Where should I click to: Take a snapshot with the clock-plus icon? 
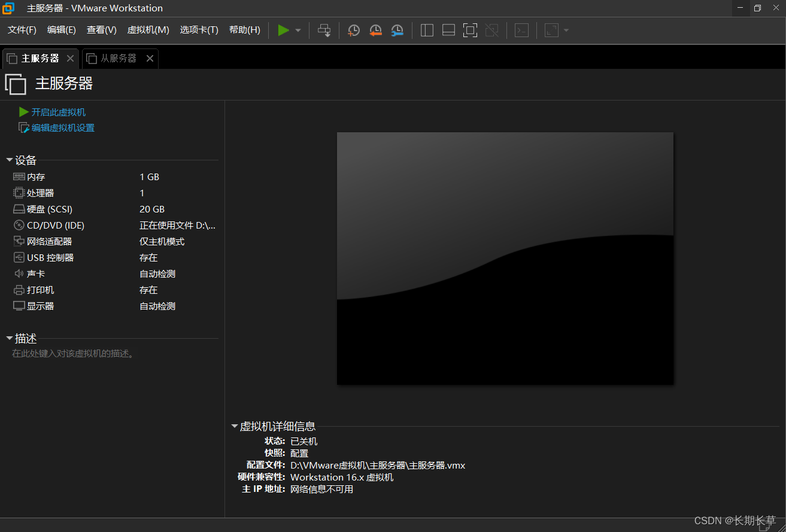[354, 30]
